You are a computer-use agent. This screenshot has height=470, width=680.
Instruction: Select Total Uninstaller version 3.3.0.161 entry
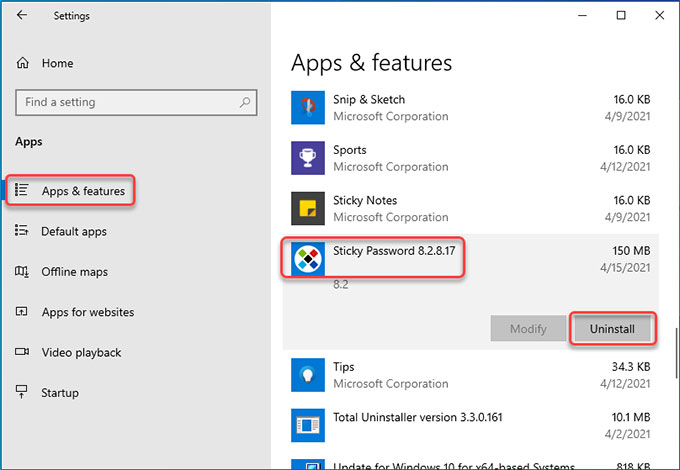(x=418, y=417)
